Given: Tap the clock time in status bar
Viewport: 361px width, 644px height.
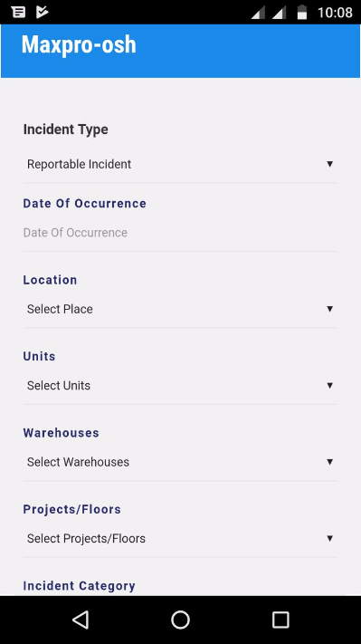Looking at the screenshot, I should coord(335,13).
